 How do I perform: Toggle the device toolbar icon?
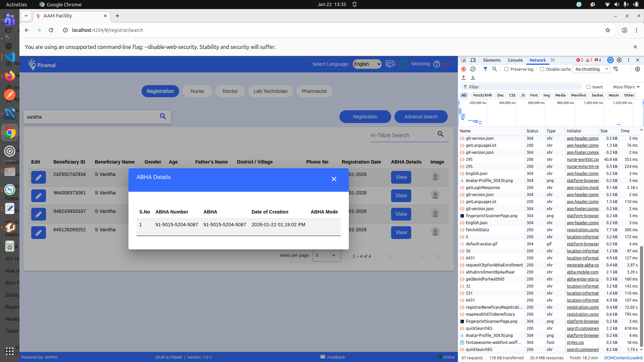pos(473,60)
